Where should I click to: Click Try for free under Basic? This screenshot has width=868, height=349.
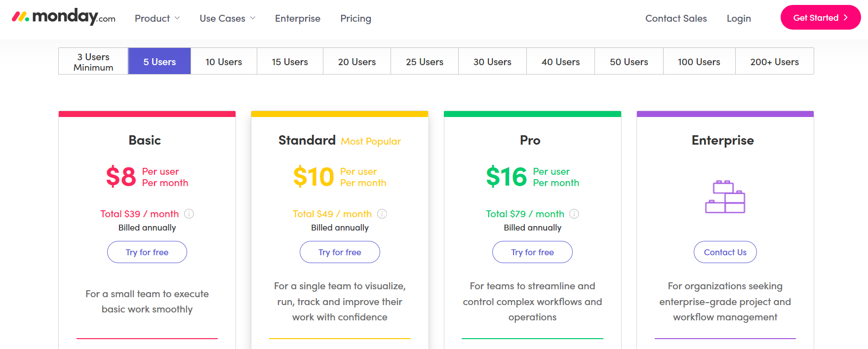(147, 252)
